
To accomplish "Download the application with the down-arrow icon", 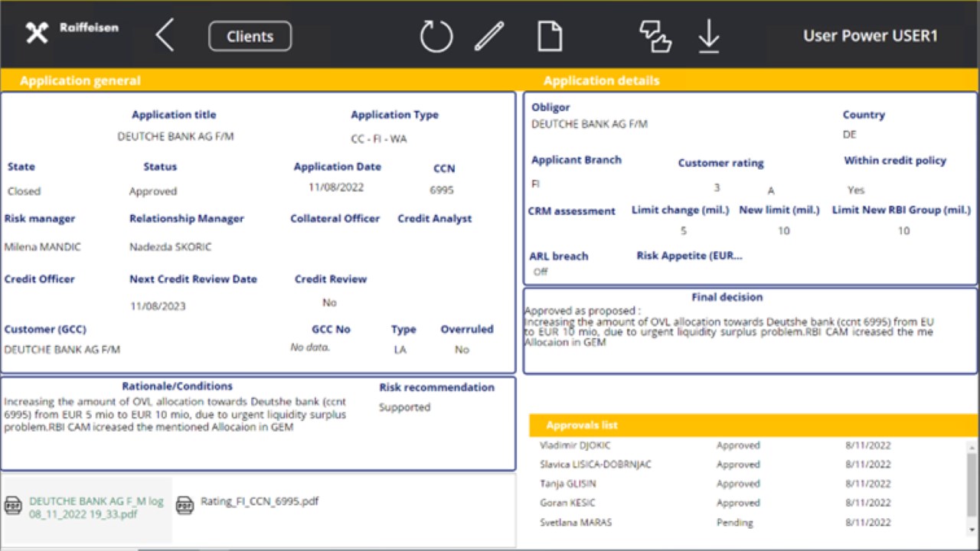I will (709, 36).
